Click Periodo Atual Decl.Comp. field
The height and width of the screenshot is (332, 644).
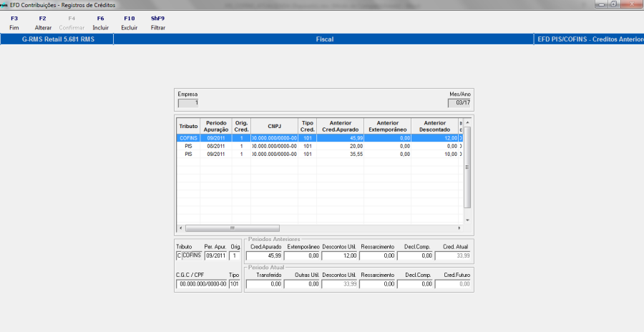pyautogui.click(x=415, y=284)
